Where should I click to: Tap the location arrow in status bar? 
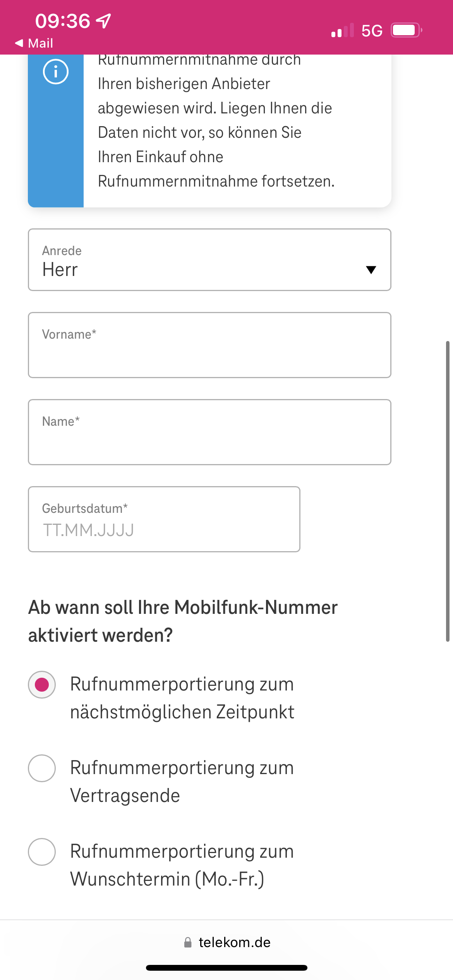[104, 21]
